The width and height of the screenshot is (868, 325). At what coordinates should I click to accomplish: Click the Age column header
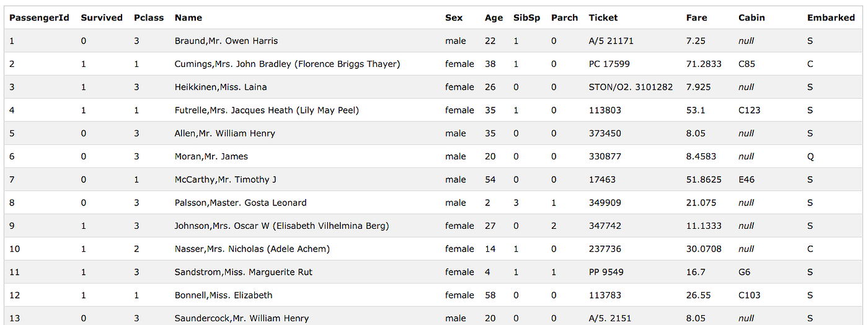tap(494, 18)
